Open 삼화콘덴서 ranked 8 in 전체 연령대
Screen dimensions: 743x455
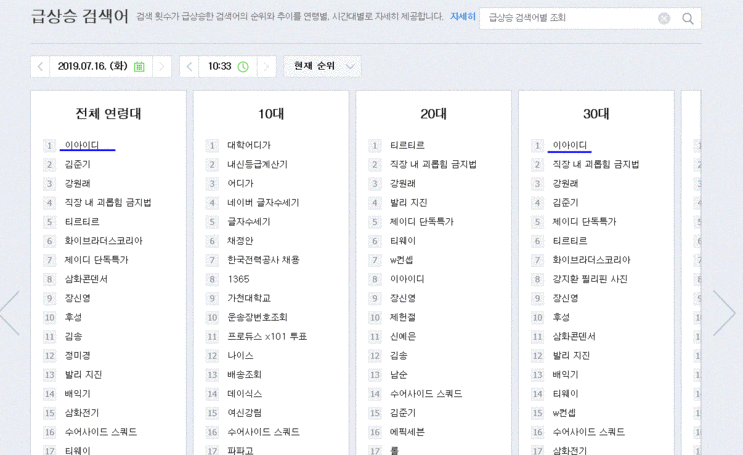[86, 279]
